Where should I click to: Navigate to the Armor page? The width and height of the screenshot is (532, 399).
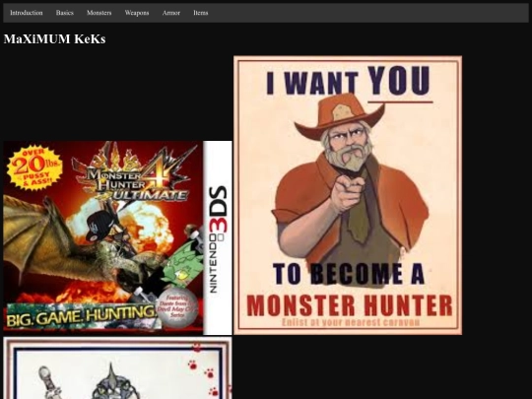(171, 13)
